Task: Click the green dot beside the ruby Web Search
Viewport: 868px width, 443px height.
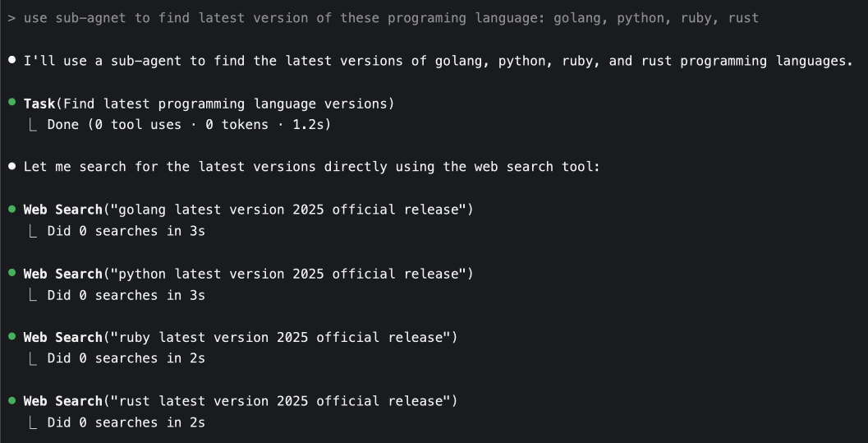Action: 11,337
